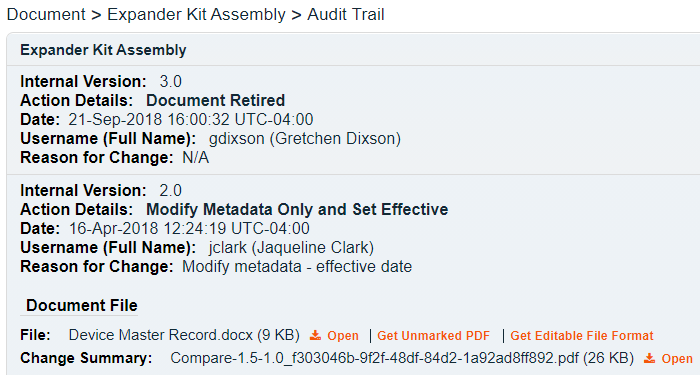Click download icon next to Change Summary PDF
The height and width of the screenshot is (375, 700).
click(x=650, y=358)
